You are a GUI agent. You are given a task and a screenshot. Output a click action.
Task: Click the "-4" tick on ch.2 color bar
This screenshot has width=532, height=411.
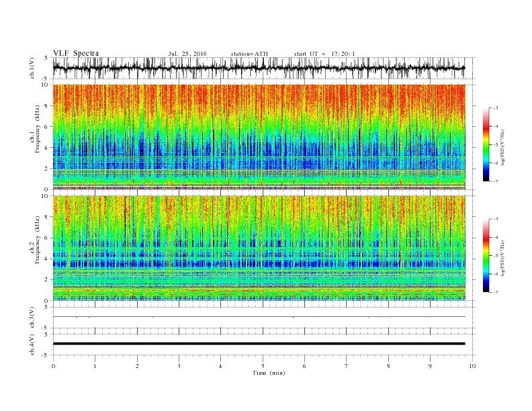496,237
